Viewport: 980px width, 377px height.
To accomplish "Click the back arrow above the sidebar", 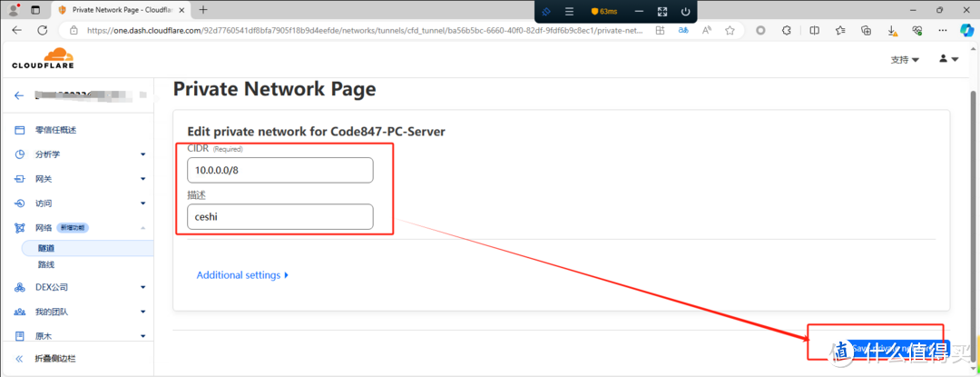I will (19, 95).
